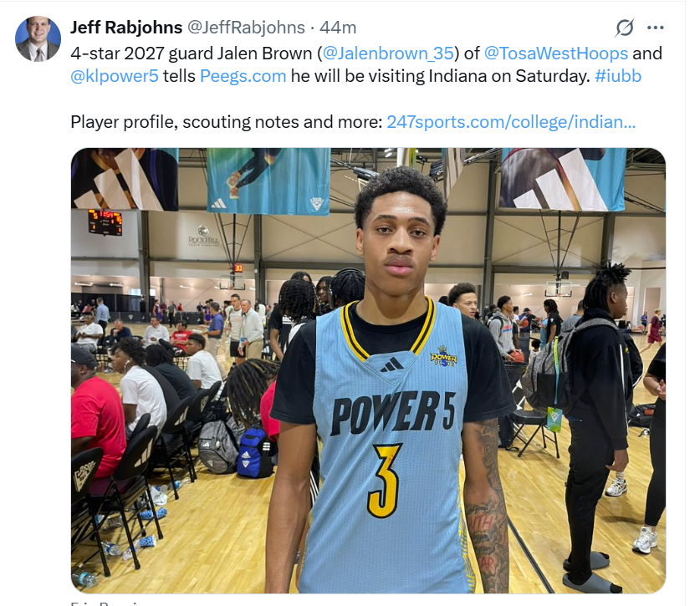The height and width of the screenshot is (606, 700).
Task: Open the #iubb hashtag
Action: tap(618, 76)
